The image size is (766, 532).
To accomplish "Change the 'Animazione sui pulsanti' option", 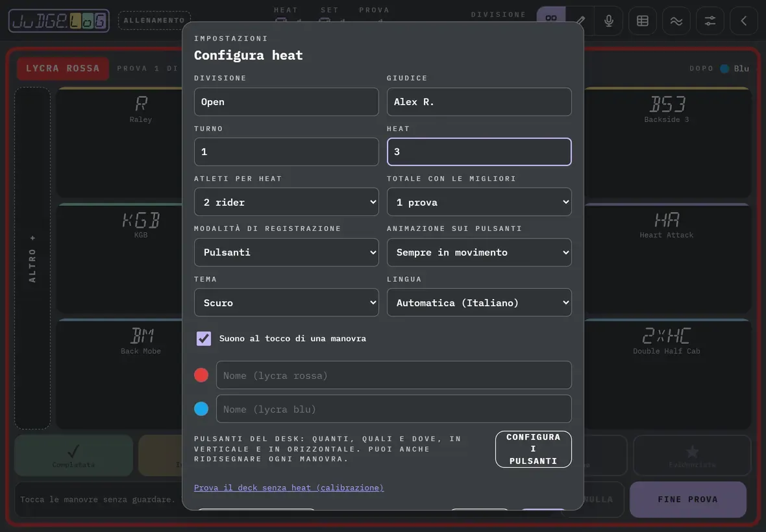I will click(479, 252).
